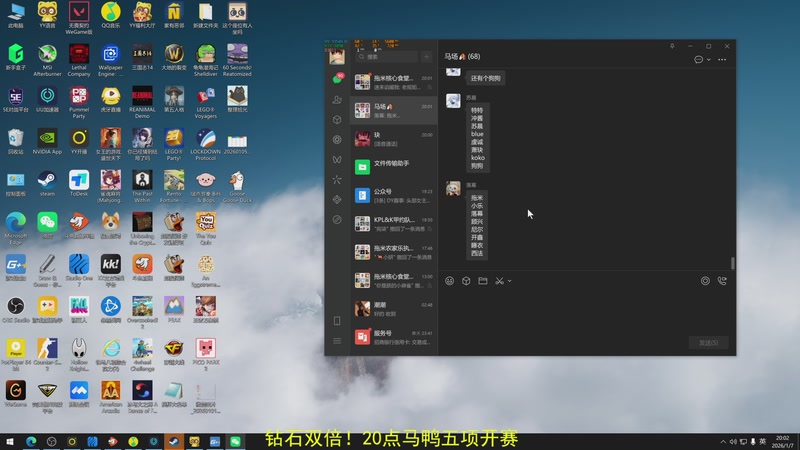800x450 pixels.
Task: Open the 玦 conversation in the chat list
Action: (x=394, y=139)
